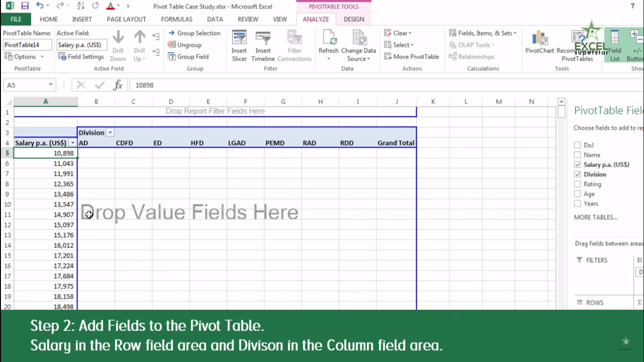Click Move PivotTable
The width and height of the screenshot is (644, 362).
[412, 57]
